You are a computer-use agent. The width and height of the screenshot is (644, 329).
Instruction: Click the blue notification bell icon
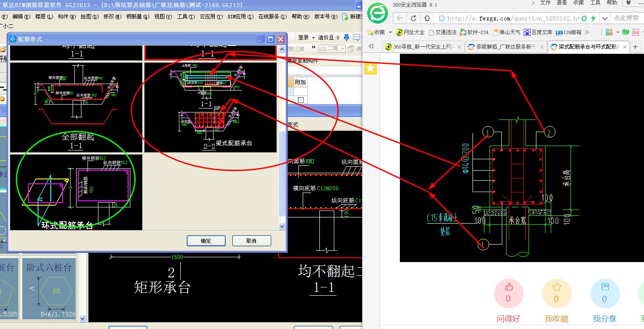point(346,38)
